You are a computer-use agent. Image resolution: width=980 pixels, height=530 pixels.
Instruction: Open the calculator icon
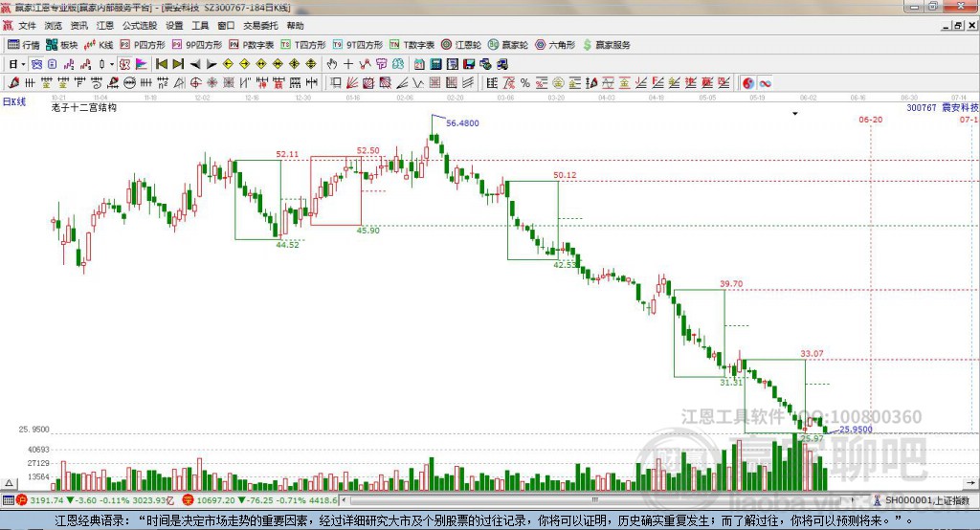[435, 64]
